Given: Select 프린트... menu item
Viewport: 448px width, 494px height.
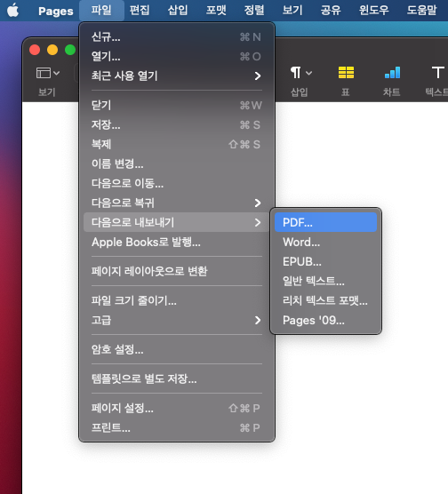Looking at the screenshot, I should [x=177, y=427].
